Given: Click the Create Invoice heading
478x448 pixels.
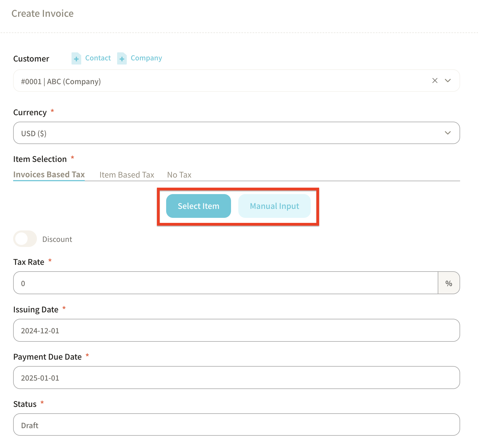Looking at the screenshot, I should pos(43,13).
